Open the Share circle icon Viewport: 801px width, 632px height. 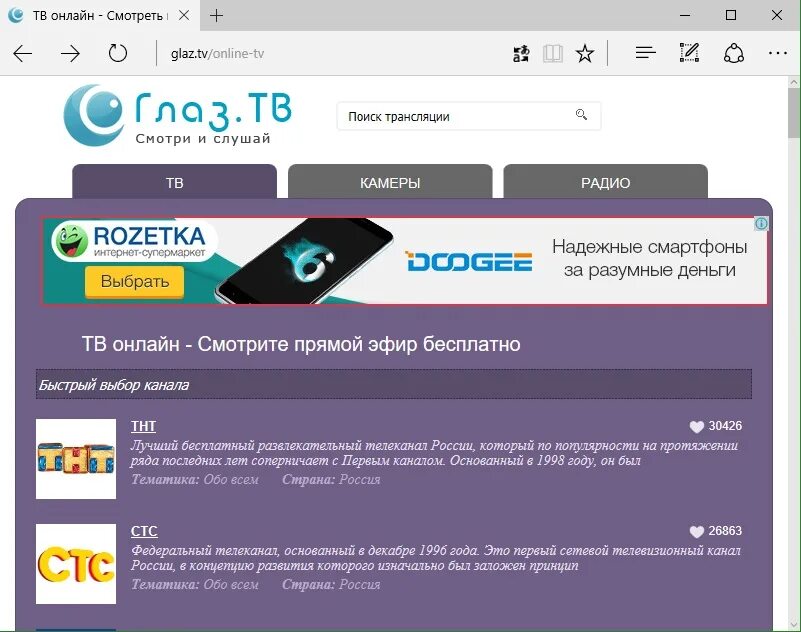(734, 53)
